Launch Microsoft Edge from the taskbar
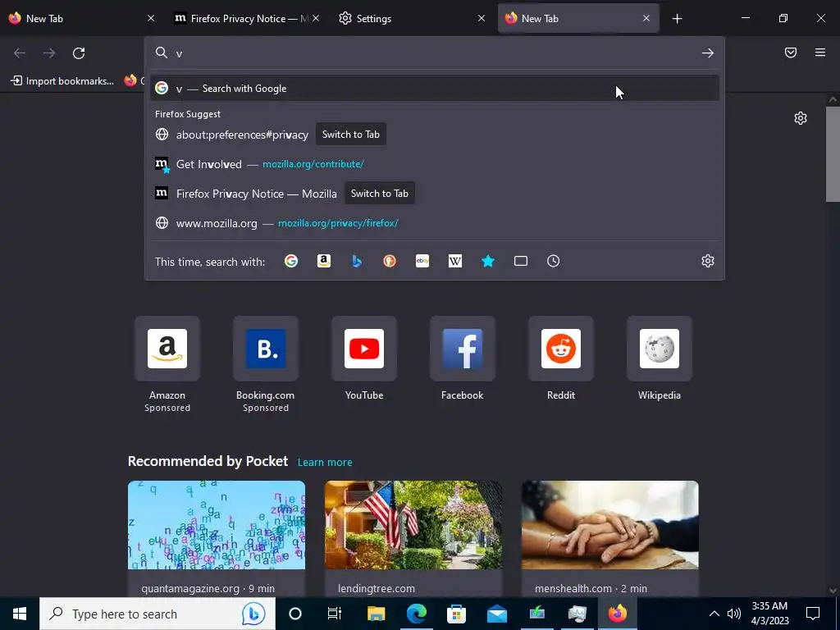The height and width of the screenshot is (630, 840). coord(416,614)
